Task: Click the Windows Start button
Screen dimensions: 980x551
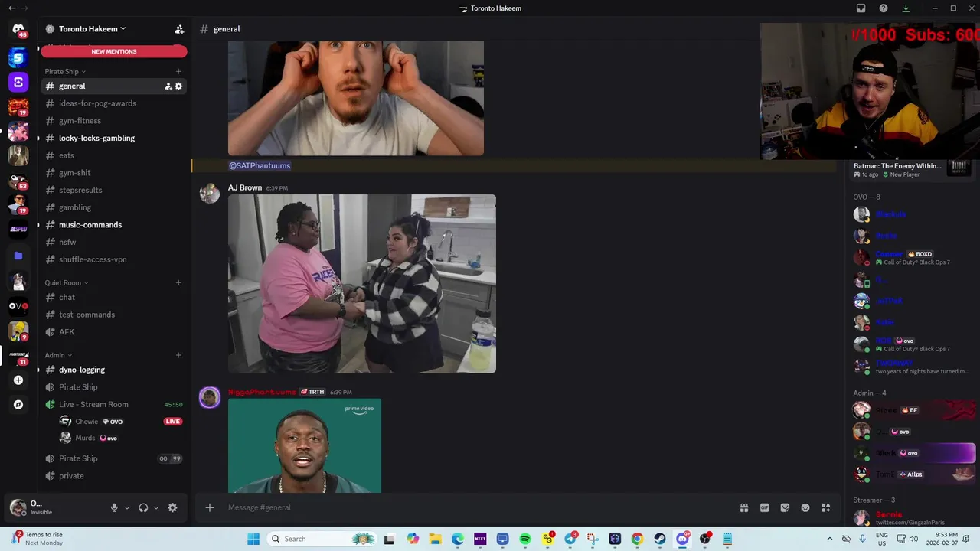Action: [x=253, y=539]
